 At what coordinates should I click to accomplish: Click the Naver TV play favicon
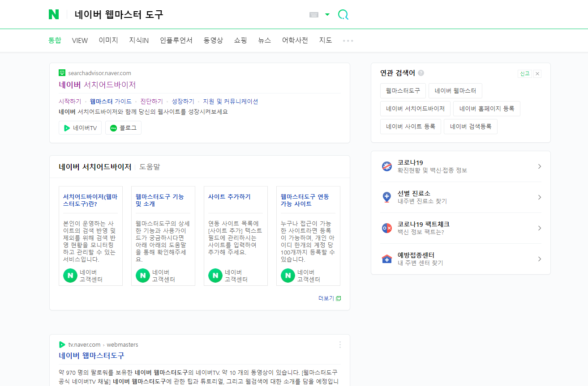(x=62, y=344)
